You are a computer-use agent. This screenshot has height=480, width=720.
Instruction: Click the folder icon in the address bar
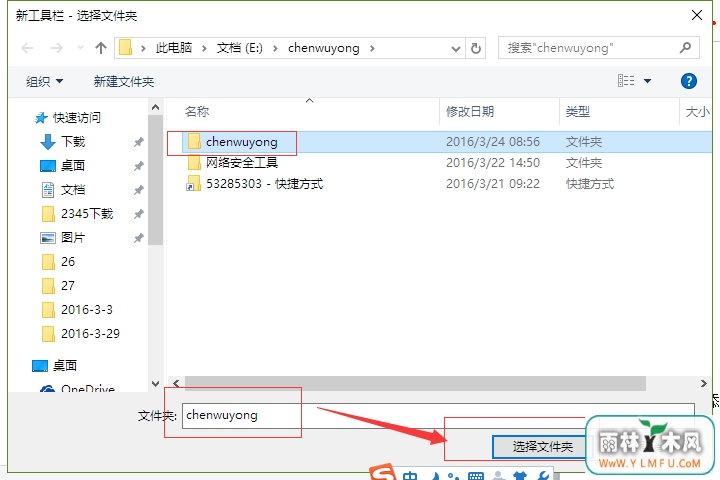coord(125,48)
